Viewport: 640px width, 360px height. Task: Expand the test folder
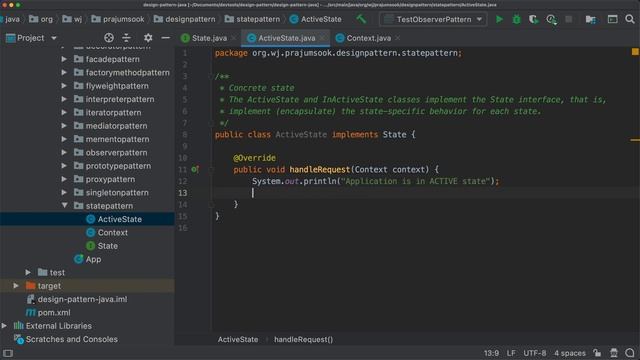28,272
